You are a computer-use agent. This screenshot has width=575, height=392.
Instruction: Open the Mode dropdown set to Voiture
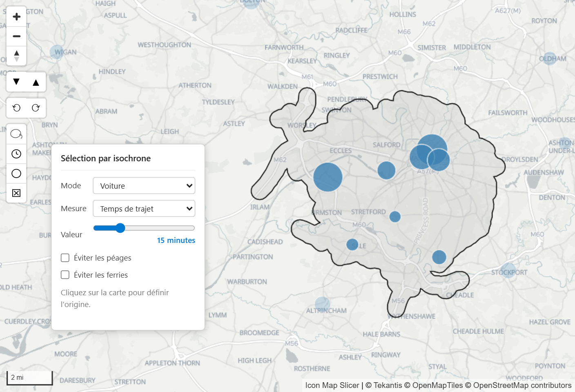click(x=144, y=186)
